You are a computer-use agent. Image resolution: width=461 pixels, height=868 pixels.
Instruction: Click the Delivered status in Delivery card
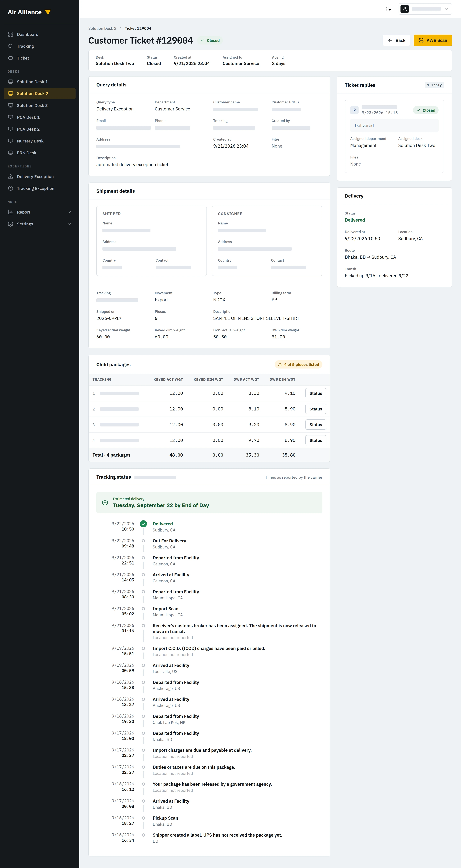(x=355, y=220)
